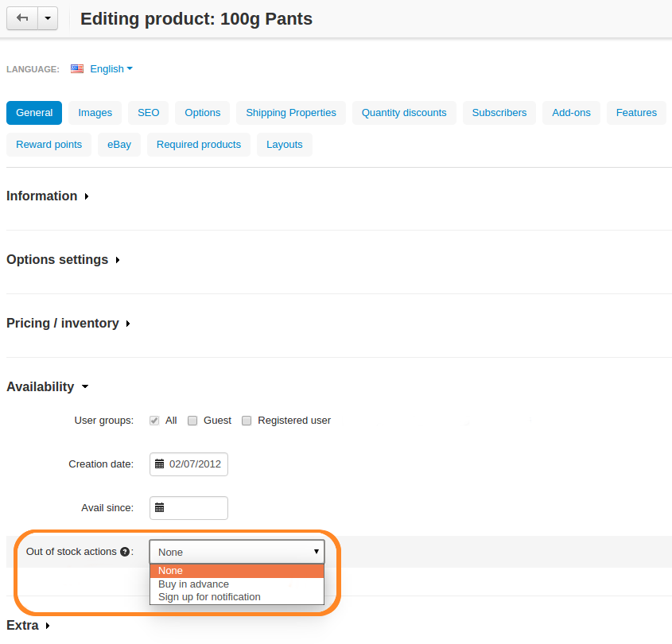Click the empty Avail since date field
672x644 pixels.
[x=188, y=508]
